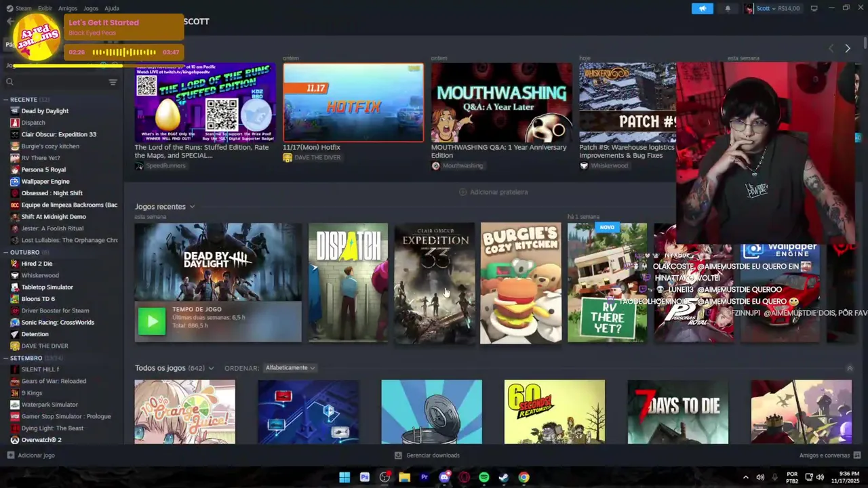Select Whiskerwood in sidebar list
This screenshot has height=488, width=868.
[x=40, y=275]
